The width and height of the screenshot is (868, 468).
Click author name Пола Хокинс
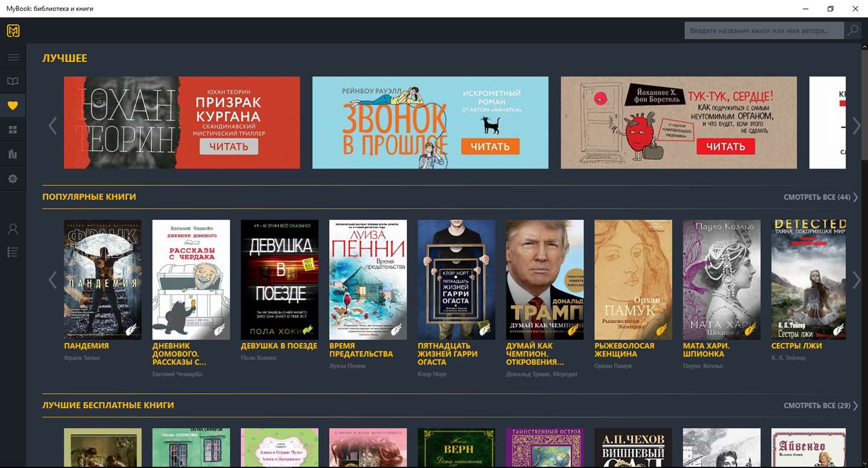click(x=259, y=358)
